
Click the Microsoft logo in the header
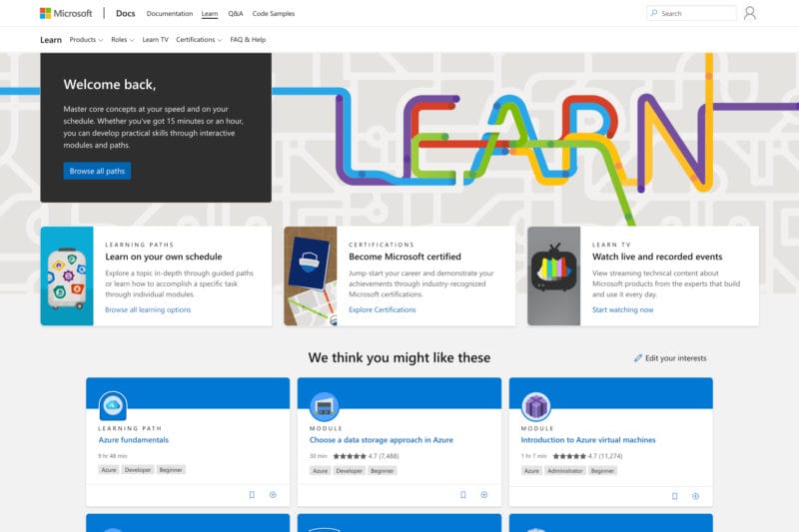(x=66, y=13)
